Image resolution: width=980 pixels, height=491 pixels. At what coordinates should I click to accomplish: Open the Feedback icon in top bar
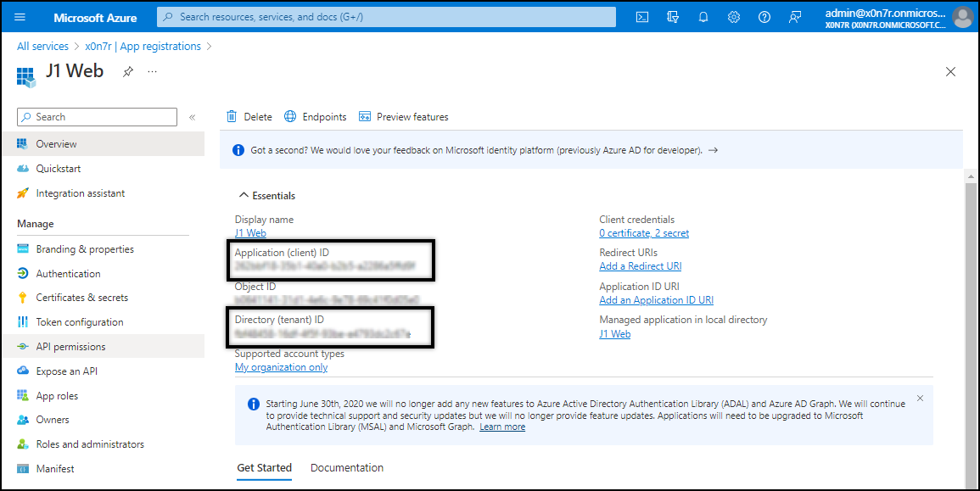pos(795,18)
